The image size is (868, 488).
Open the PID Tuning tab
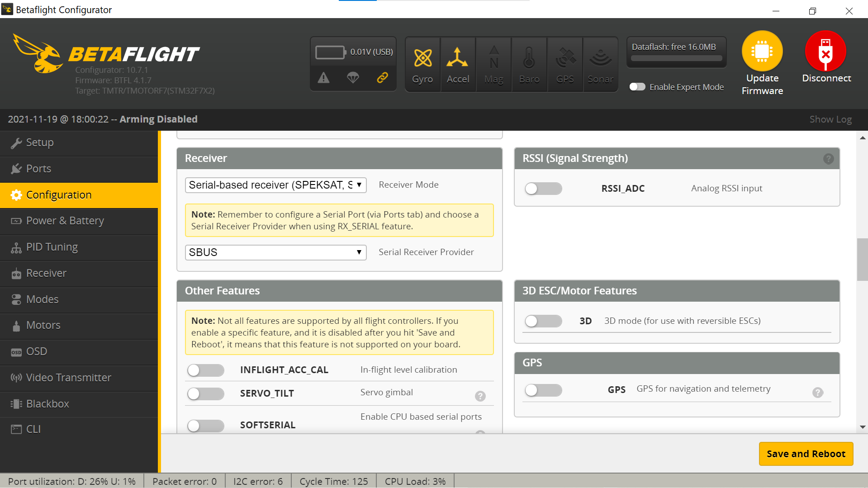[x=79, y=247]
